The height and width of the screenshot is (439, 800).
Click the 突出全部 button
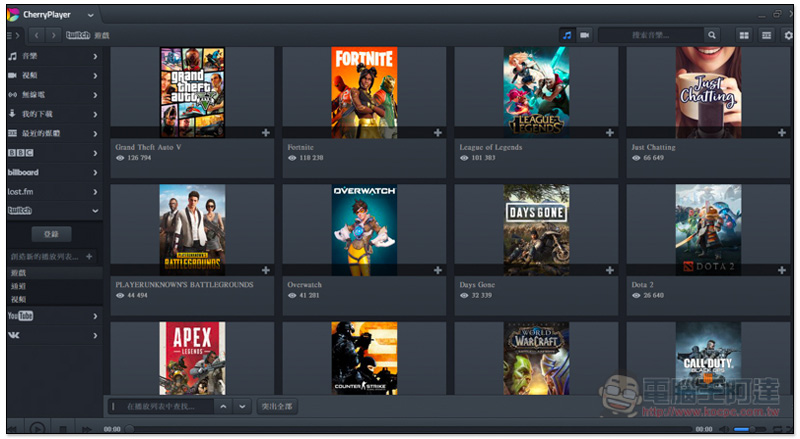[x=277, y=407]
